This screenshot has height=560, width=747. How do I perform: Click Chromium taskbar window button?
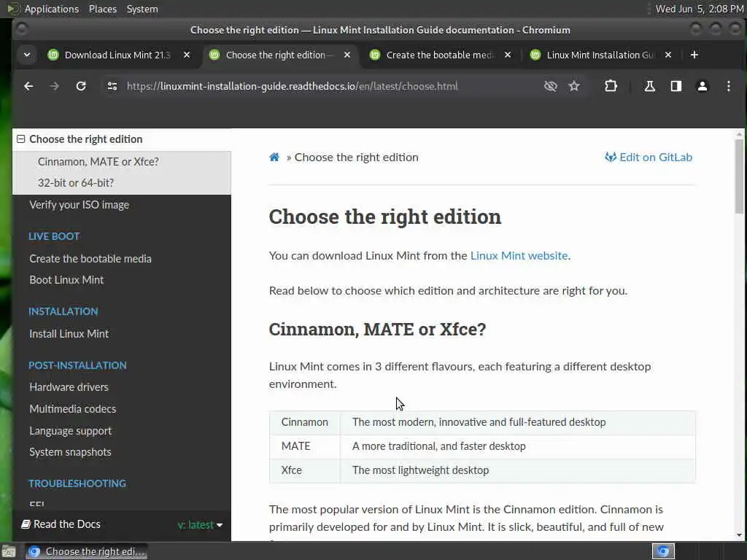coord(86,551)
